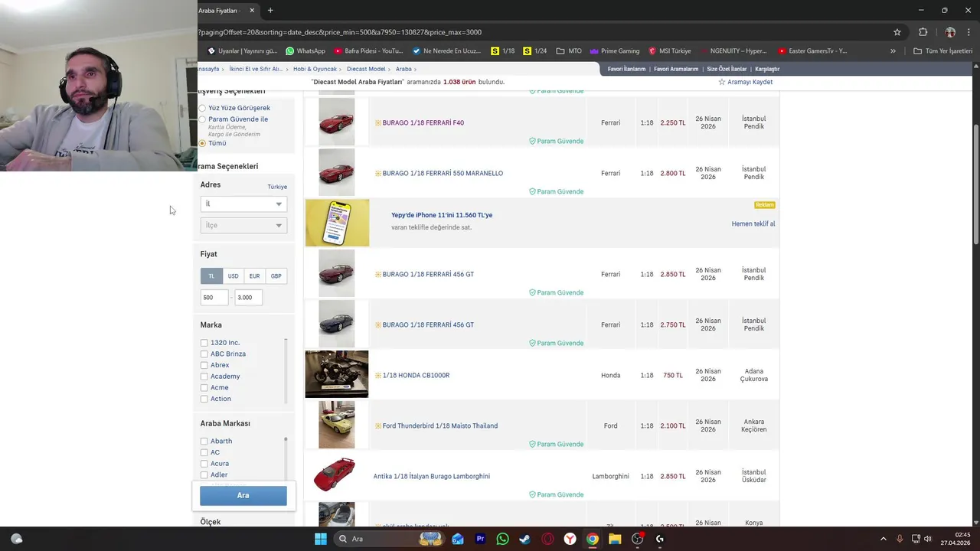Screen dimensions: 980x551
Task: Open the Chrome profile avatar
Action: click(950, 32)
